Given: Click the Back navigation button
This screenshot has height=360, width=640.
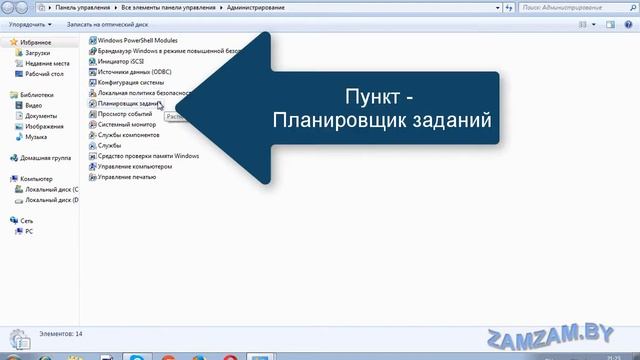Looking at the screenshot, I should coord(7,7).
